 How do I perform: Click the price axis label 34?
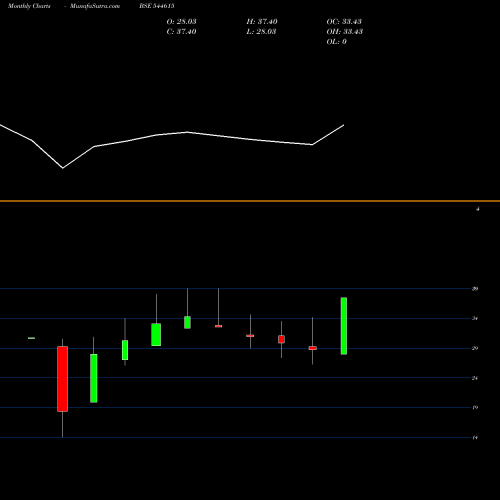click(x=475, y=319)
